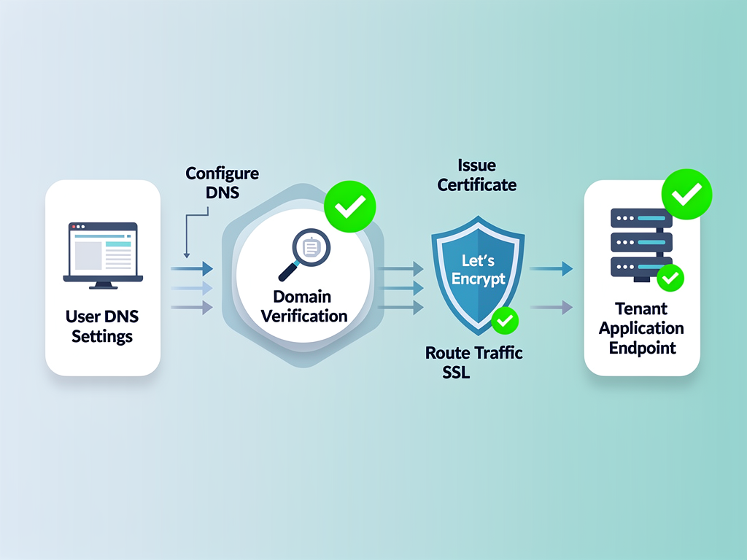Click the magnifying glass icon
The height and width of the screenshot is (560, 747).
pos(305,254)
